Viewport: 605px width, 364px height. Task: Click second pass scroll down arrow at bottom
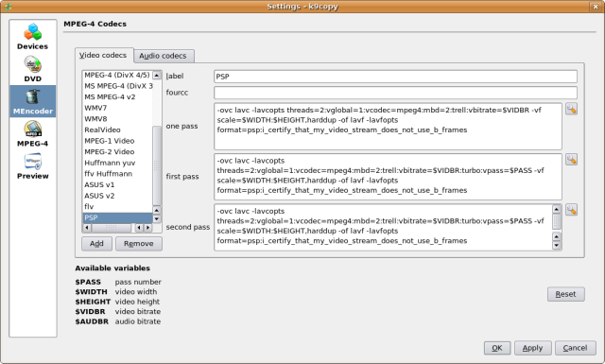tap(557, 245)
